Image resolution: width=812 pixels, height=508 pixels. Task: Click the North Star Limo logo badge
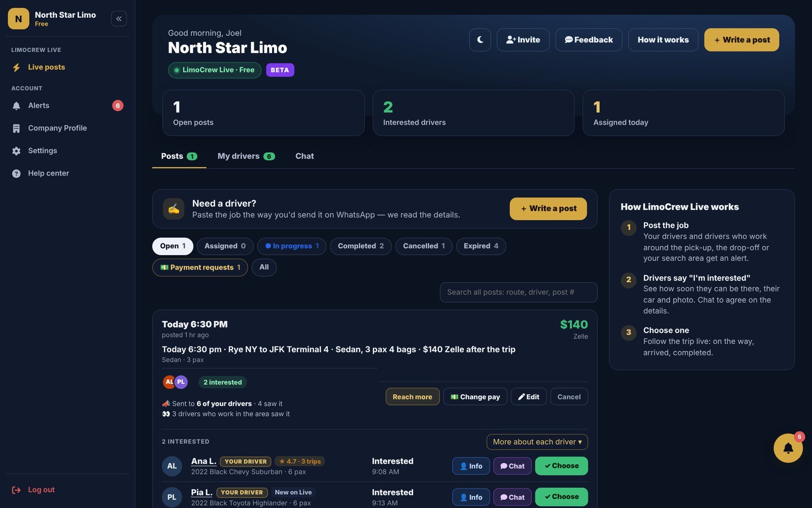[19, 19]
